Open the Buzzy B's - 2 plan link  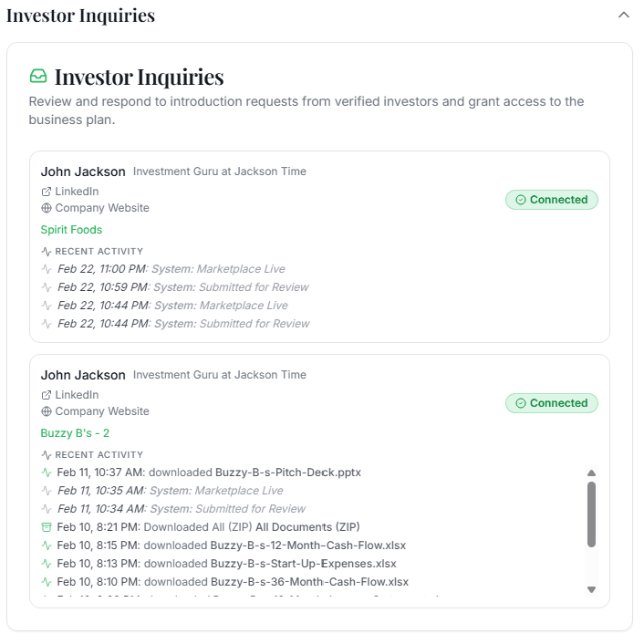click(x=75, y=433)
